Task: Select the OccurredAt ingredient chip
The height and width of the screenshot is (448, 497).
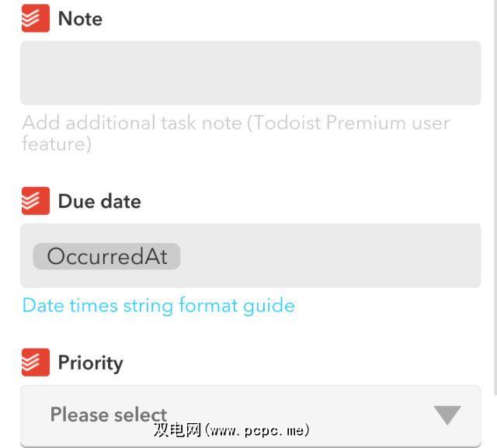Action: pyautogui.click(x=106, y=256)
